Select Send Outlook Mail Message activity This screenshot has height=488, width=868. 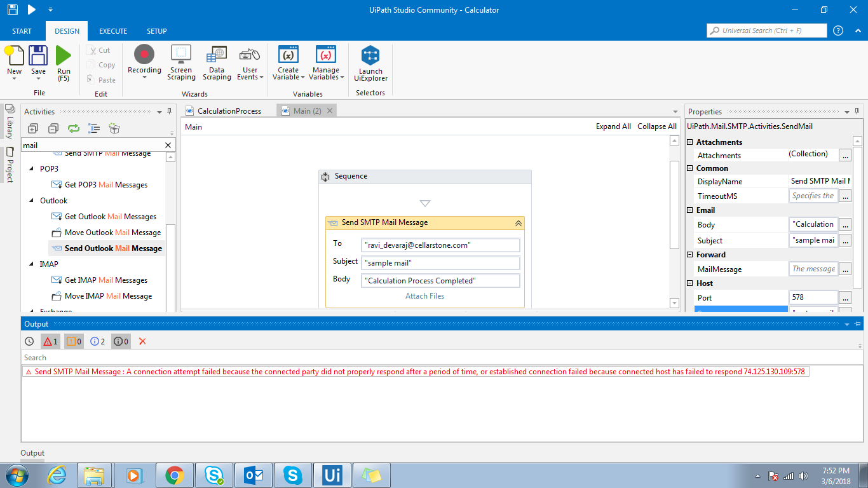click(x=106, y=248)
